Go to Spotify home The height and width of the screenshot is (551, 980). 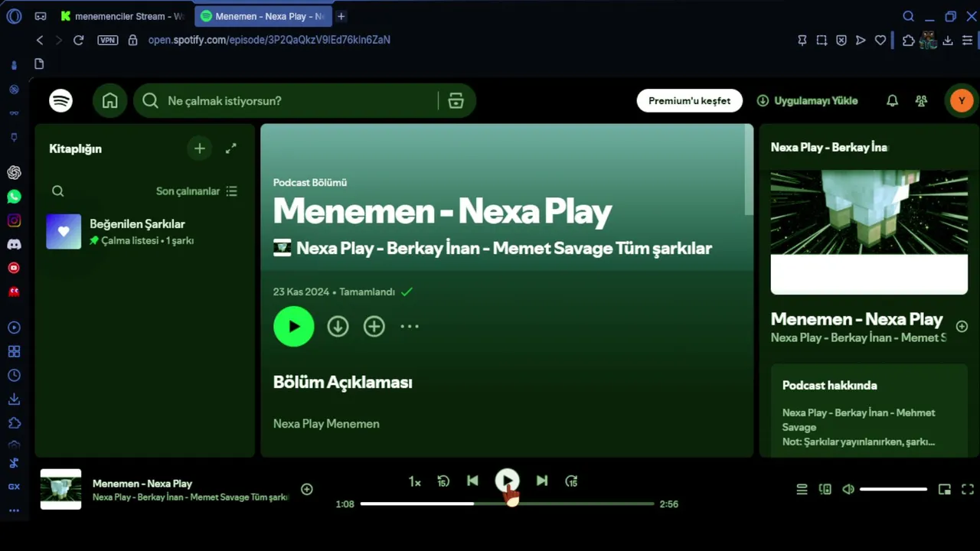[x=110, y=100]
